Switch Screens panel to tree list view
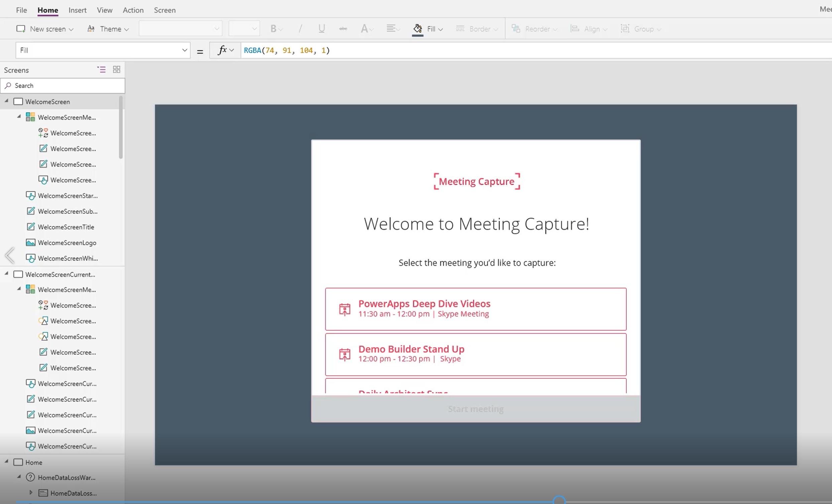This screenshot has width=832, height=504. click(x=101, y=69)
